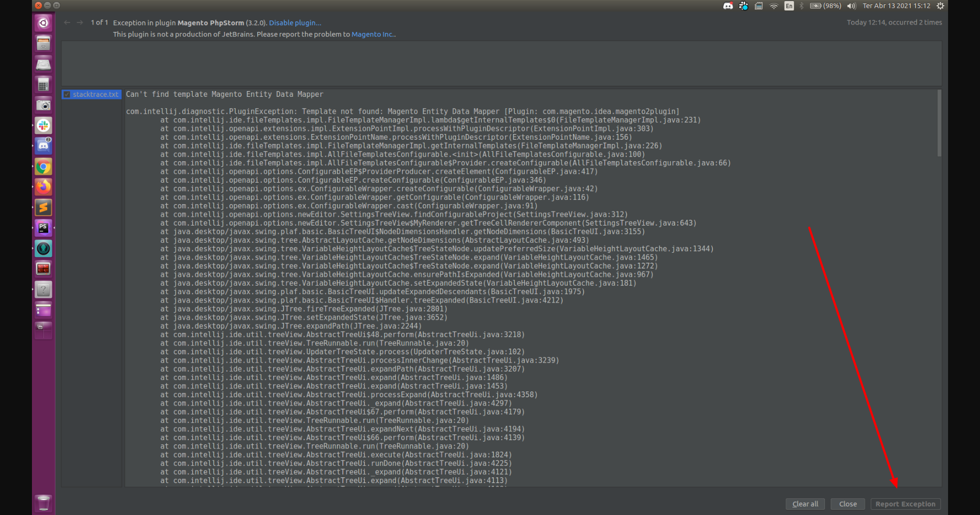This screenshot has width=980, height=515.
Task: Open GitKraken from the dock
Action: tap(43, 248)
